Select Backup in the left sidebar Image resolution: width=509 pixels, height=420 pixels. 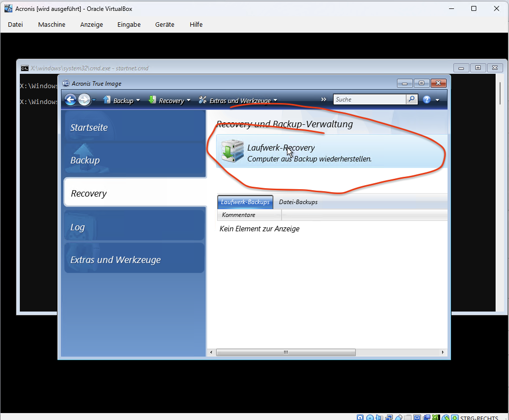pos(135,160)
